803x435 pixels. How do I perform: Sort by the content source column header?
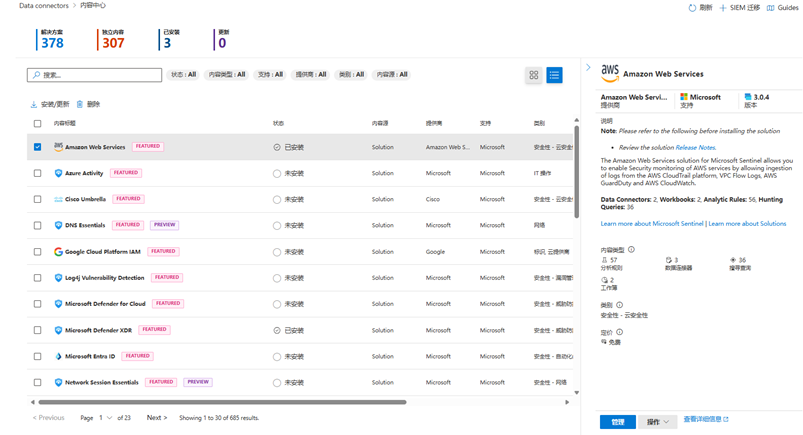(x=380, y=123)
